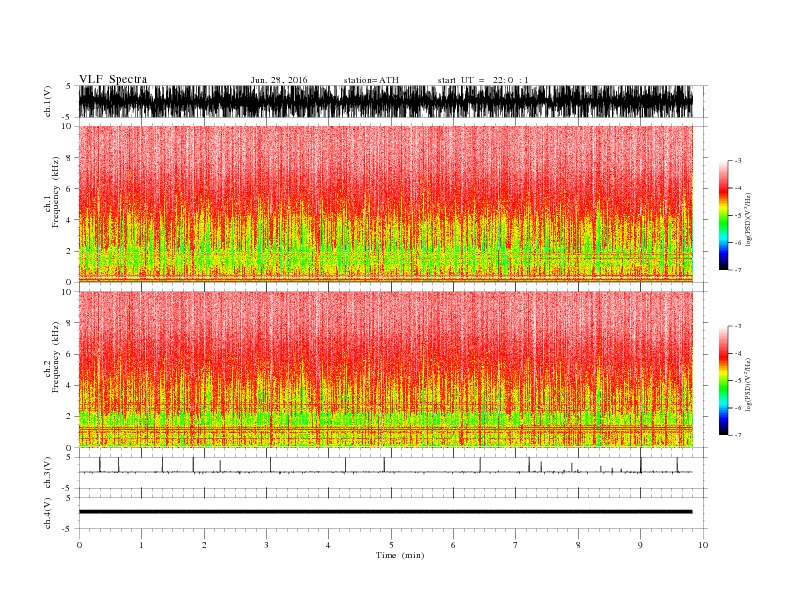The image size is (792, 612).
Task: Click the thick black ch.4 voltage trace
Action: coord(385,512)
